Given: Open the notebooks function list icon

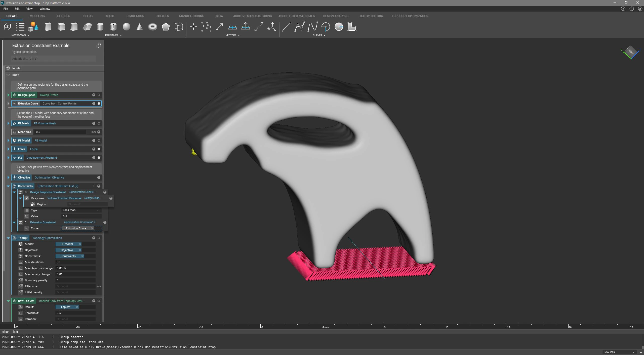Looking at the screenshot, I should pos(20,27).
